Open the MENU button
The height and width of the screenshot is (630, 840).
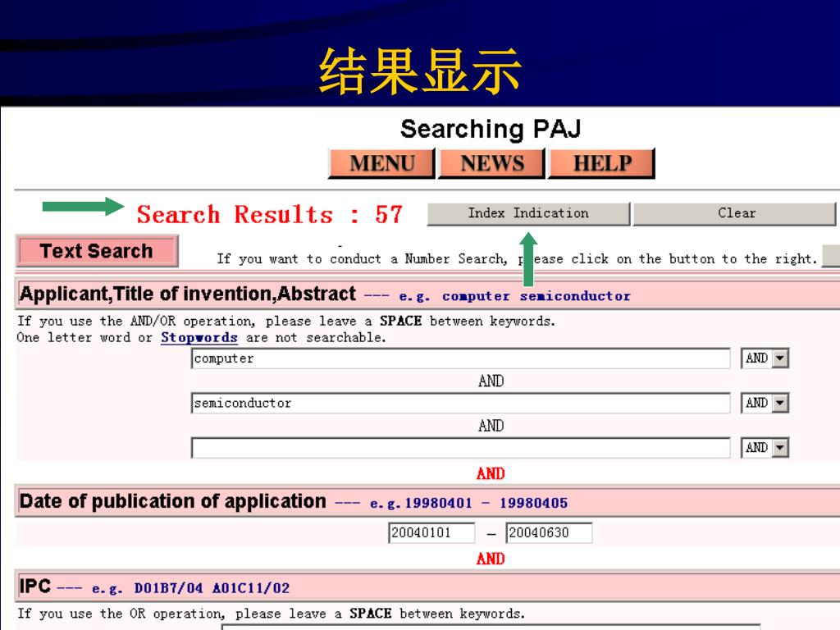pos(381,163)
